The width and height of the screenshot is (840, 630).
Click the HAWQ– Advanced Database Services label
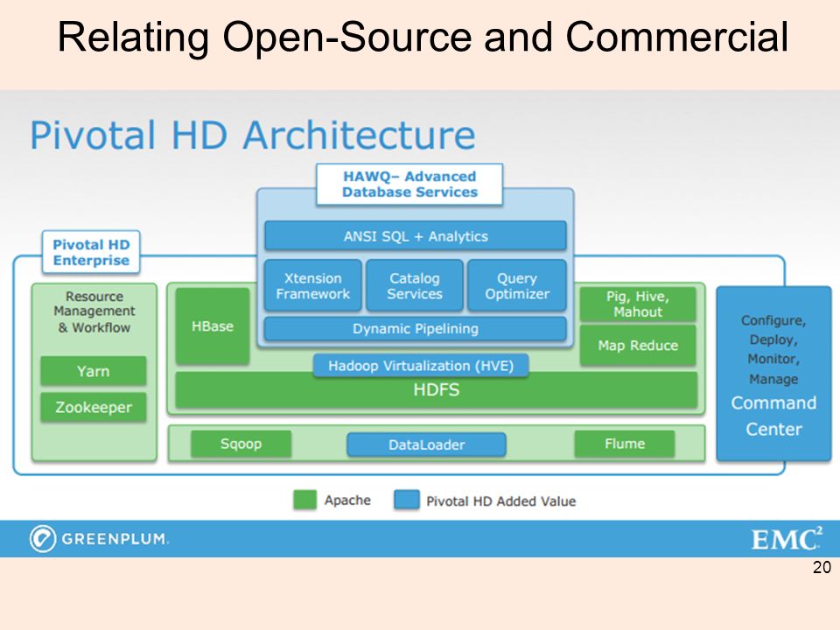click(409, 185)
